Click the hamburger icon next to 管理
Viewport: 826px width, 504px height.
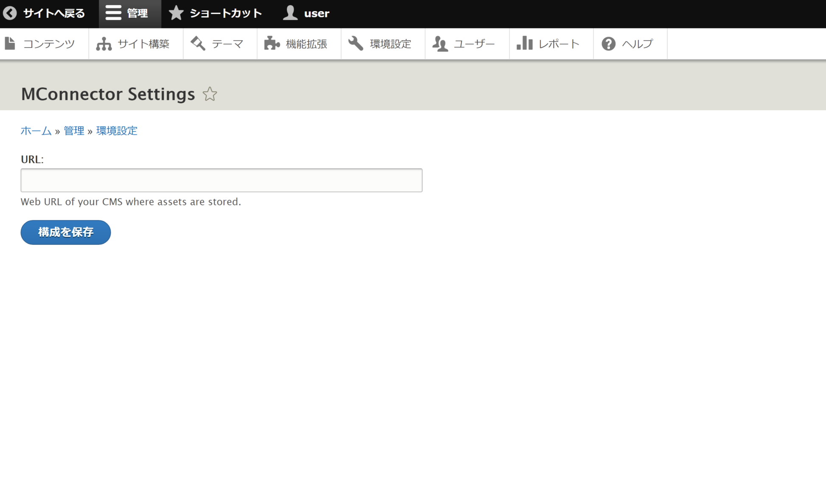click(x=113, y=13)
